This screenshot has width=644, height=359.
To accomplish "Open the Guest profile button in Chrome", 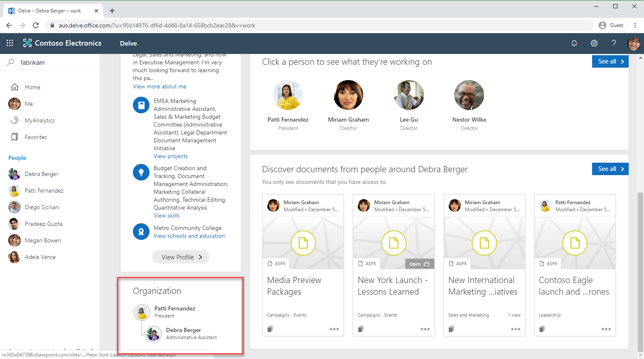I will pos(611,25).
